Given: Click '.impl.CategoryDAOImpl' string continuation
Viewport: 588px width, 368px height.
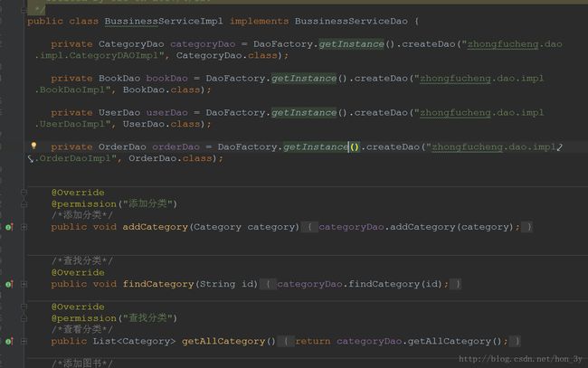Looking at the screenshot, I should [97, 56].
